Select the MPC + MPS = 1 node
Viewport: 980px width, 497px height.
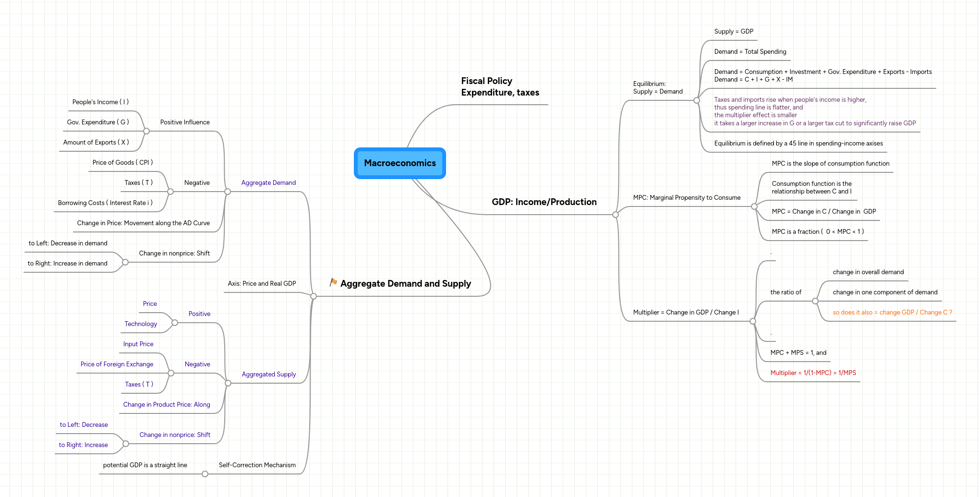pyautogui.click(x=798, y=352)
